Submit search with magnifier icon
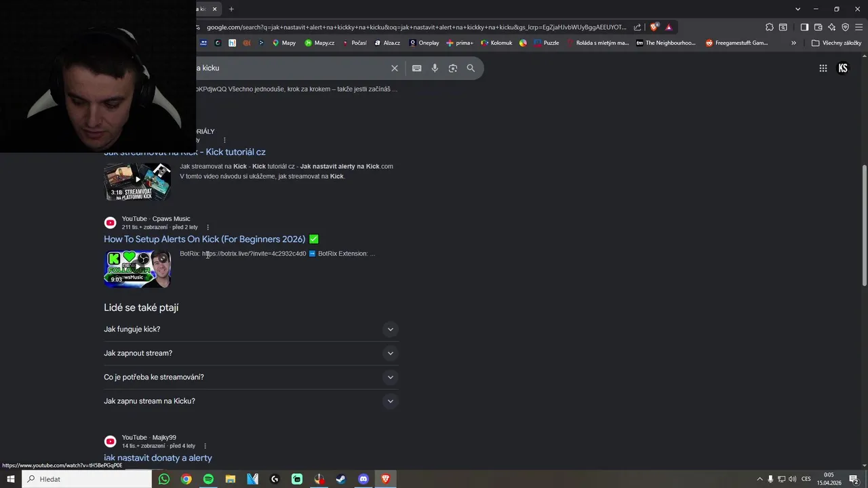 click(471, 68)
